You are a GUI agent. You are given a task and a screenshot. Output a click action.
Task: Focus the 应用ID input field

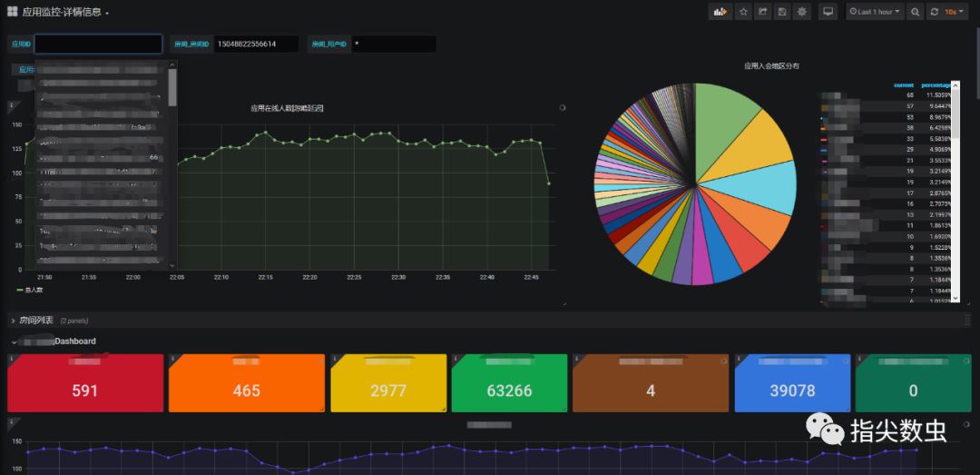pyautogui.click(x=98, y=44)
